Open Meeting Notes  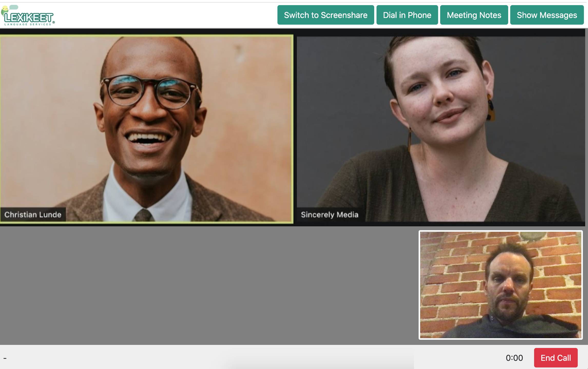tap(474, 15)
